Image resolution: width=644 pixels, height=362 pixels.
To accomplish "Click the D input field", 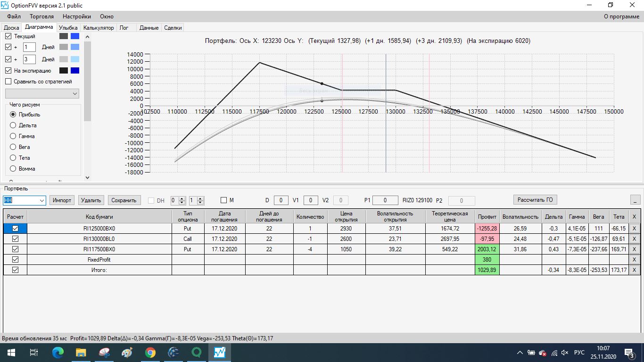I will (x=281, y=200).
